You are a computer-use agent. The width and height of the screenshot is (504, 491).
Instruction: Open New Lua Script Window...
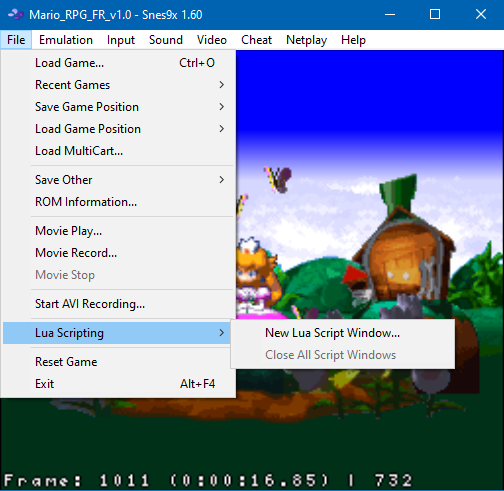[343, 333]
